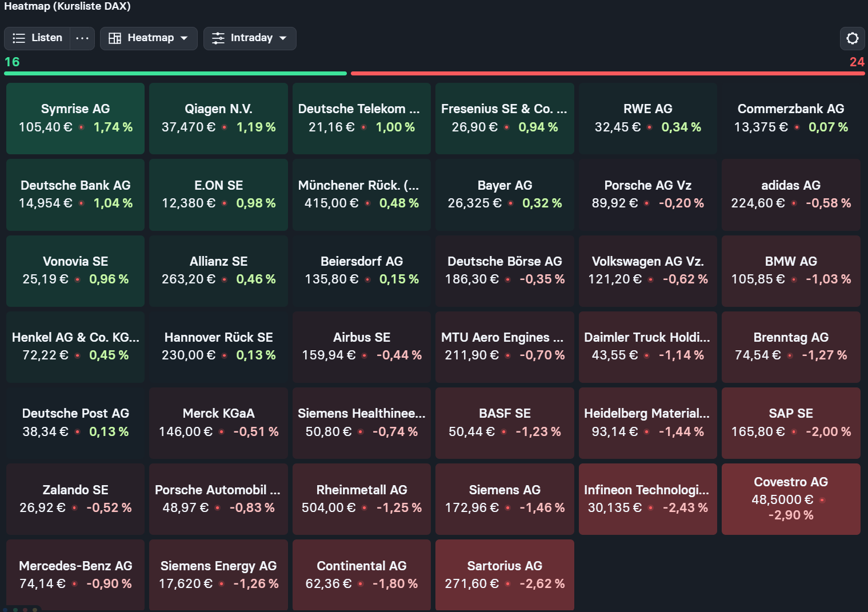Image resolution: width=868 pixels, height=612 pixels.
Task: Select the E.ON SE tile
Action: pos(218,195)
